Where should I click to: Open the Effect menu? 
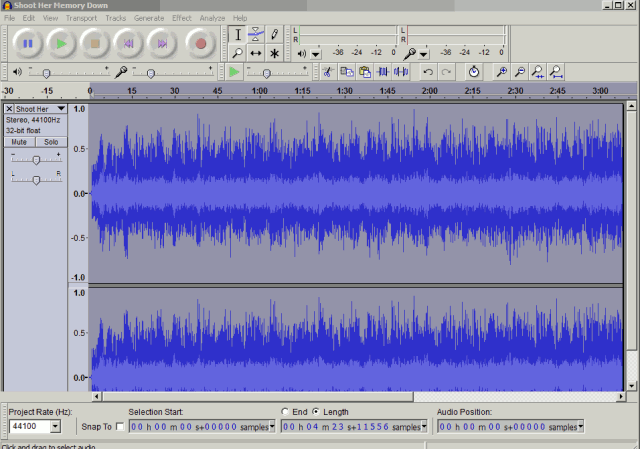click(182, 18)
